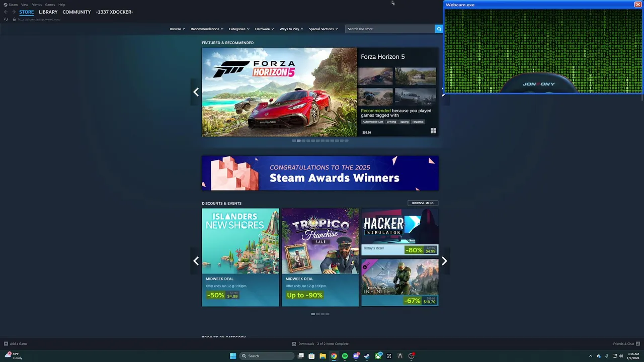This screenshot has height=362, width=644.
Task: Go to next Discounts & Events page
Action: point(444,261)
